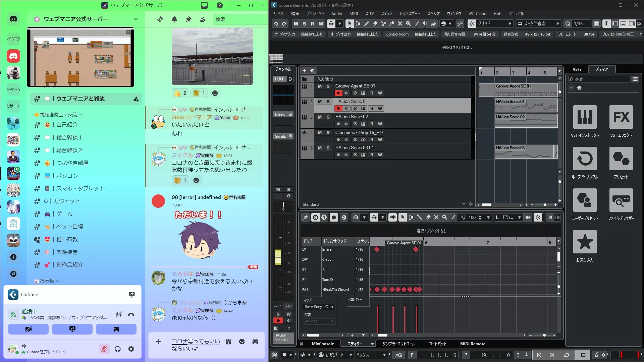Image resolution: width=644 pixels, height=362 pixels.
Task: Open the 自己紹介 channel
Action: tap(67, 125)
